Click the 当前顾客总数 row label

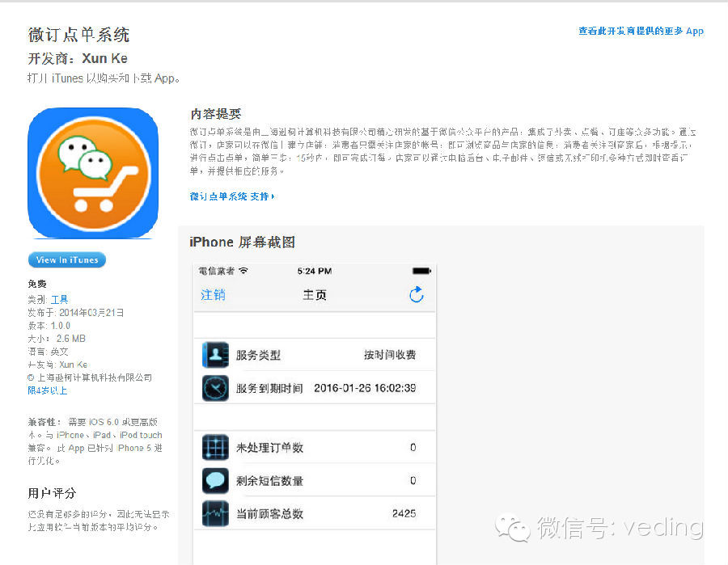coord(269,513)
